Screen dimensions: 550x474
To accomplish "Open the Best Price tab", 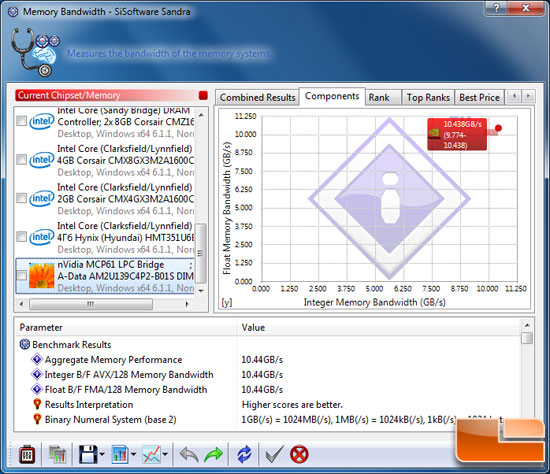I will [x=479, y=98].
